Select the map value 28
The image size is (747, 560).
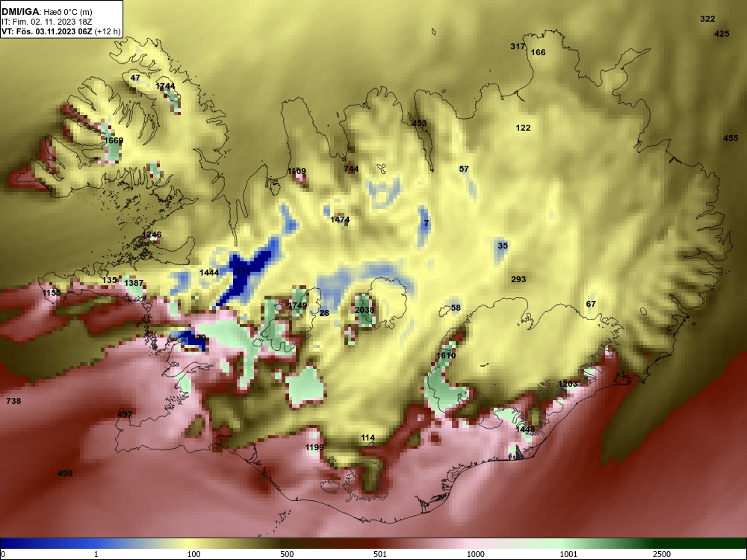tap(324, 313)
